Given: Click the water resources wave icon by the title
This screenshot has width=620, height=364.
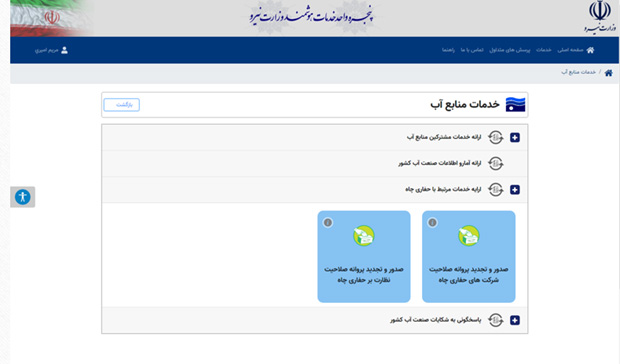Looking at the screenshot, I should coord(516,104).
